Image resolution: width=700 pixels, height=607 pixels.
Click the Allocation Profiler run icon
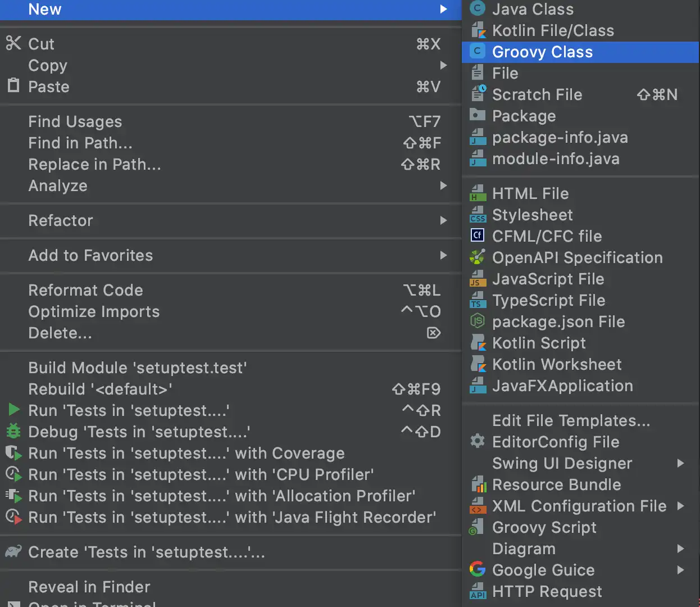point(13,496)
